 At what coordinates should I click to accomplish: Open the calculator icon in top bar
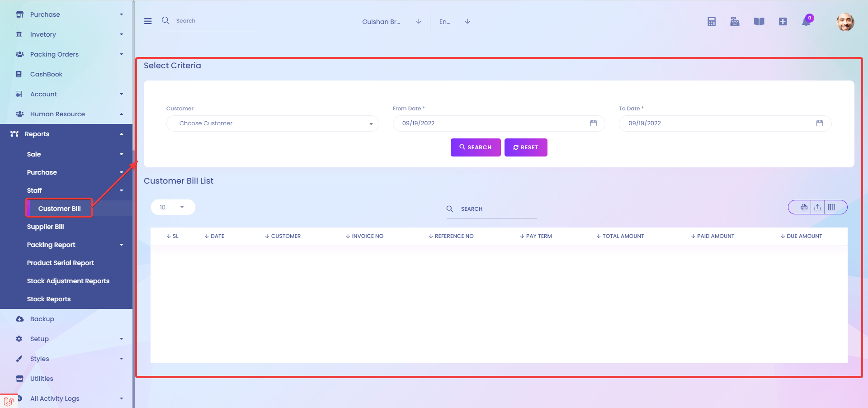tap(712, 21)
